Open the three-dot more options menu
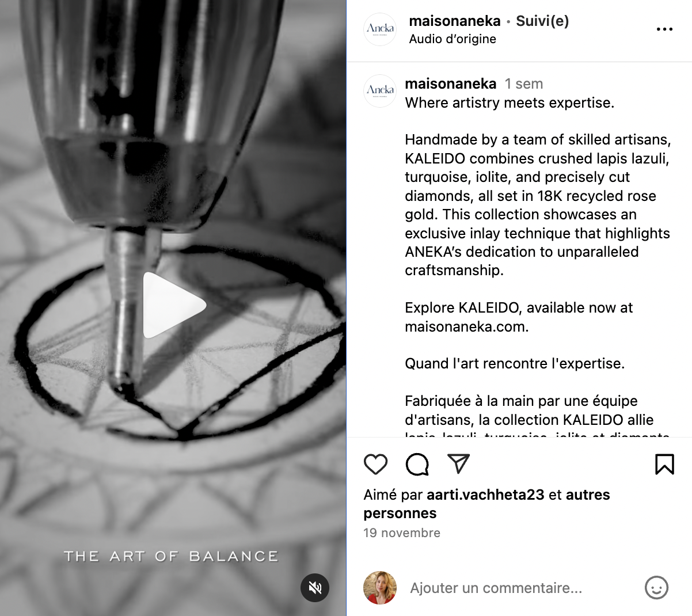 pyautogui.click(x=664, y=29)
